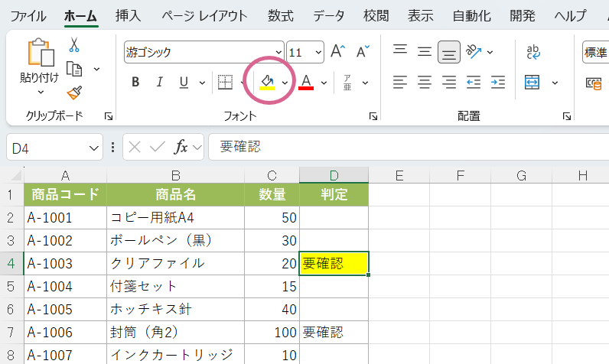The image size is (609, 364).
Task: Open the font size 11 dropdown
Action: tap(318, 52)
